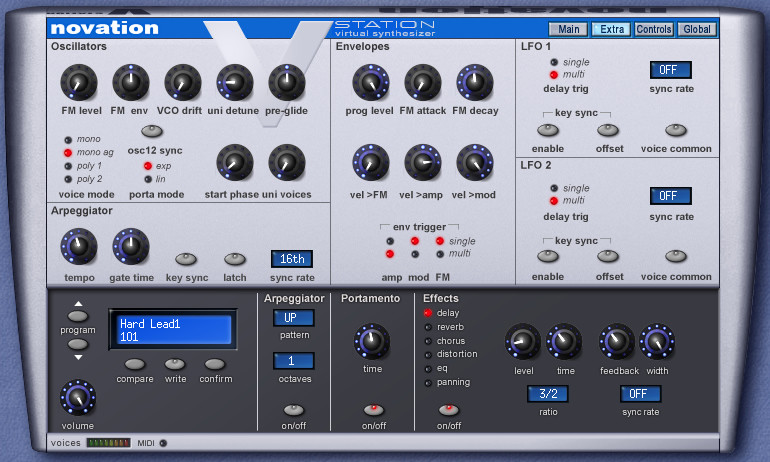The width and height of the screenshot is (770, 462).
Task: Click the portamento time knob
Action: (x=372, y=341)
